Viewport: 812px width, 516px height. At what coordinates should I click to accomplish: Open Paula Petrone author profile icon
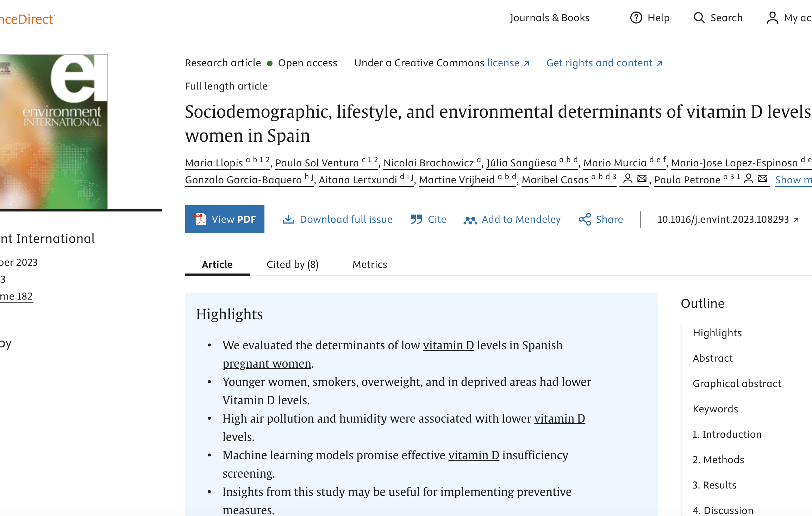(749, 179)
